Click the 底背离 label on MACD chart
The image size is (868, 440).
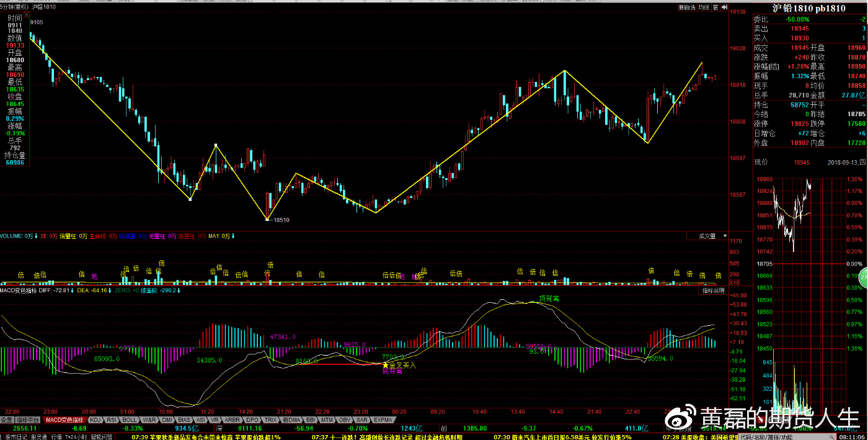point(393,372)
